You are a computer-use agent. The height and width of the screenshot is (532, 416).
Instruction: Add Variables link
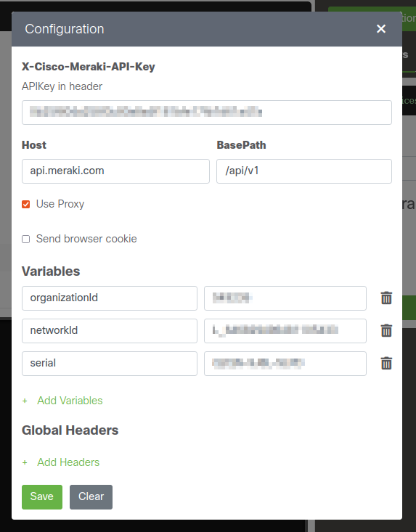70,401
